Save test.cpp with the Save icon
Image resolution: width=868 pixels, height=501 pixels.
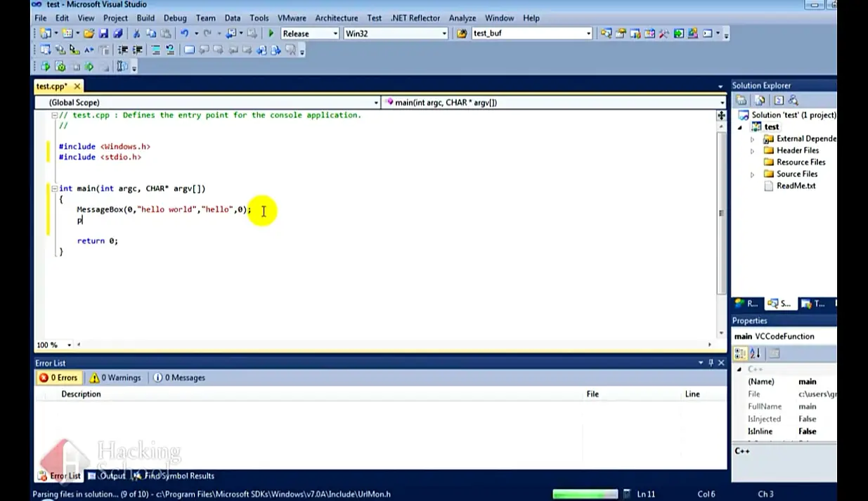pos(103,33)
